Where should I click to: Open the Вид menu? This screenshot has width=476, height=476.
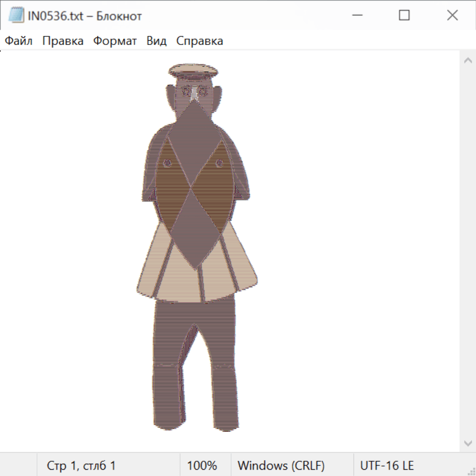[157, 41]
